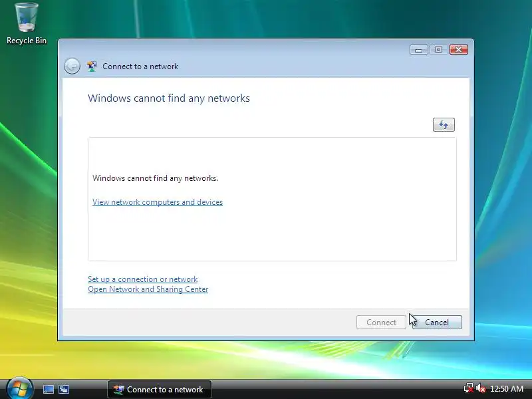The image size is (532, 399).
Task: Click the Cancel button
Action: [437, 322]
